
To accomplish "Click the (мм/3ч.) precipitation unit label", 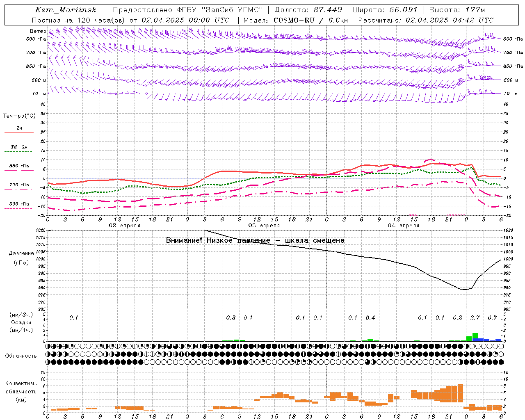I will [x=21, y=315].
